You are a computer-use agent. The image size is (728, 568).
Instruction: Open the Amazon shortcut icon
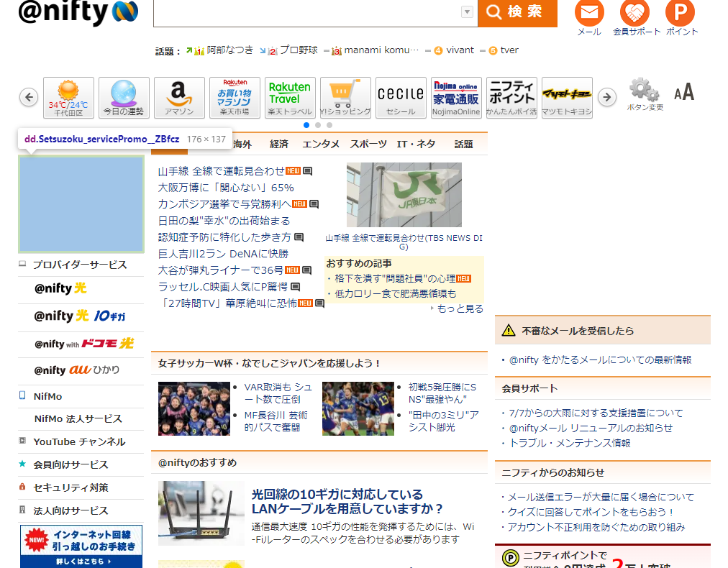pos(179,97)
